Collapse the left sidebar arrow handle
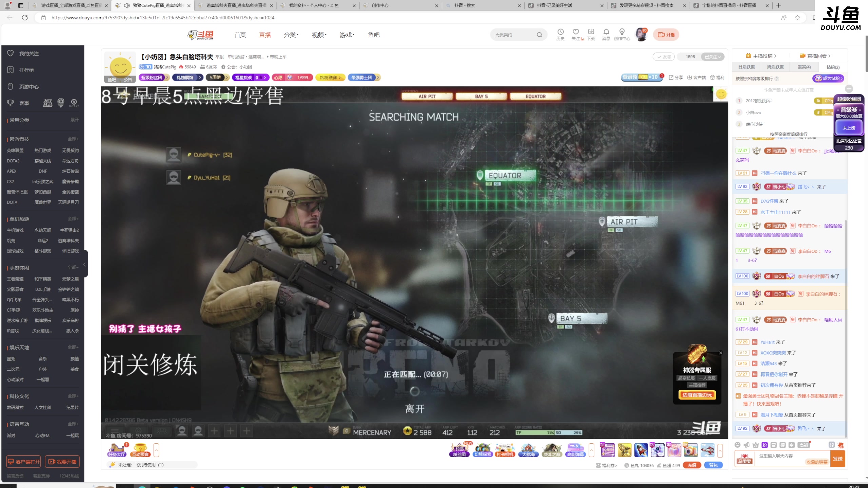868x488 pixels. point(85,264)
